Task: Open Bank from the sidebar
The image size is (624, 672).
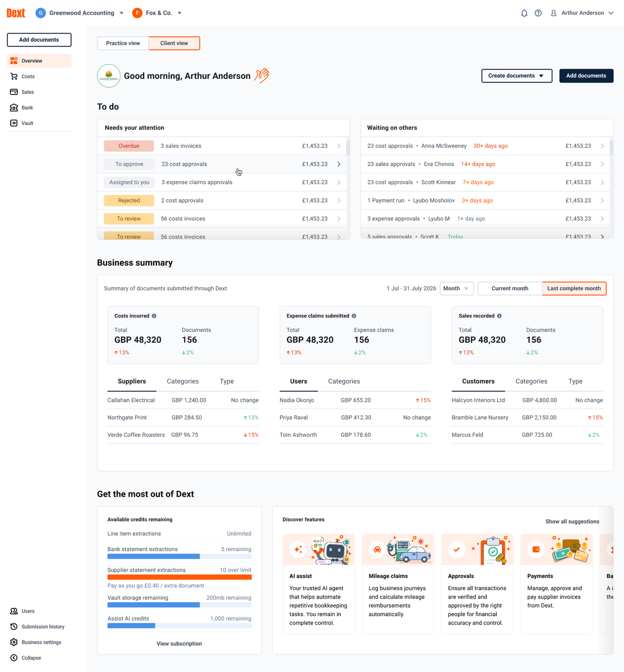Action: [x=39, y=108]
